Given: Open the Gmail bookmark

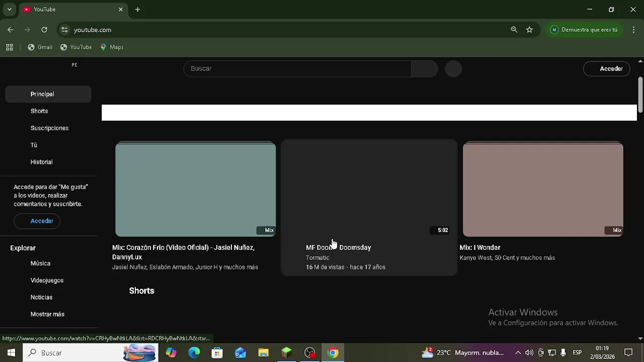Looking at the screenshot, I should (40, 47).
